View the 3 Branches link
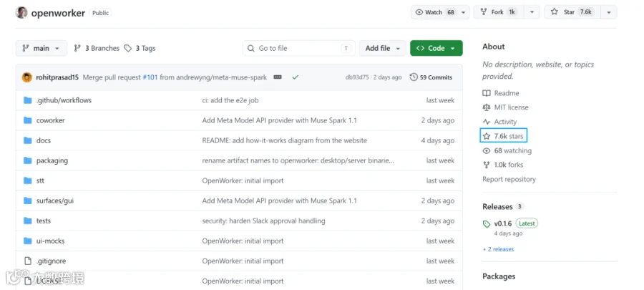 click(97, 49)
